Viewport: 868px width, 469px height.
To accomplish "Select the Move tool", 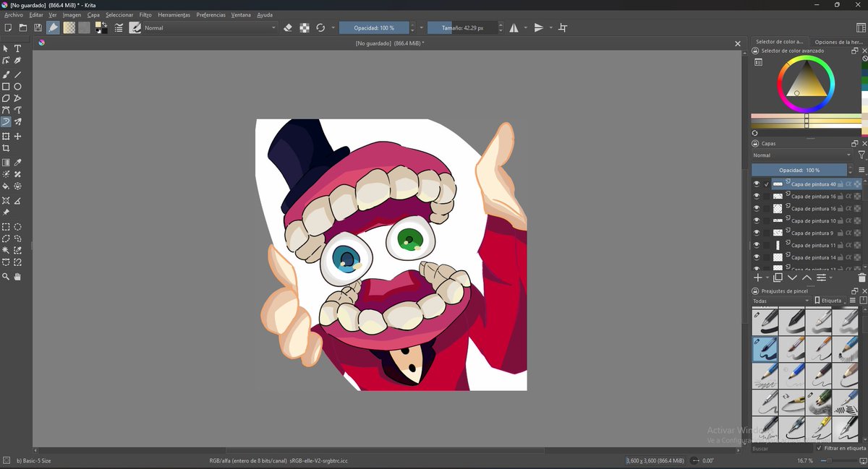I will coord(18,136).
